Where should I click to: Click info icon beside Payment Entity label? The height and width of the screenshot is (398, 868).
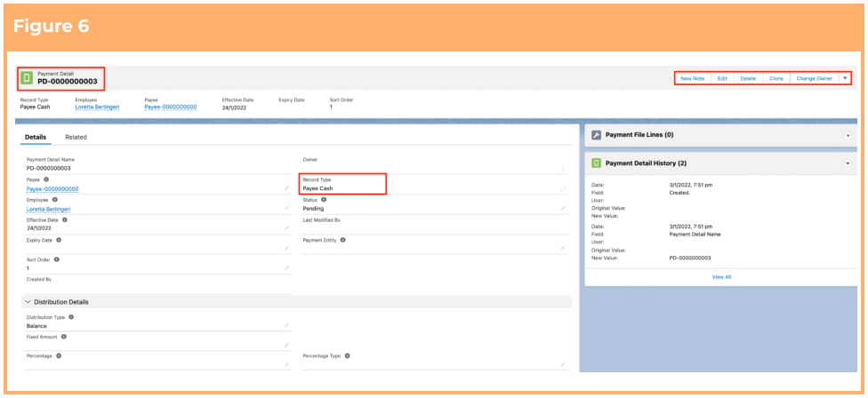(x=342, y=240)
